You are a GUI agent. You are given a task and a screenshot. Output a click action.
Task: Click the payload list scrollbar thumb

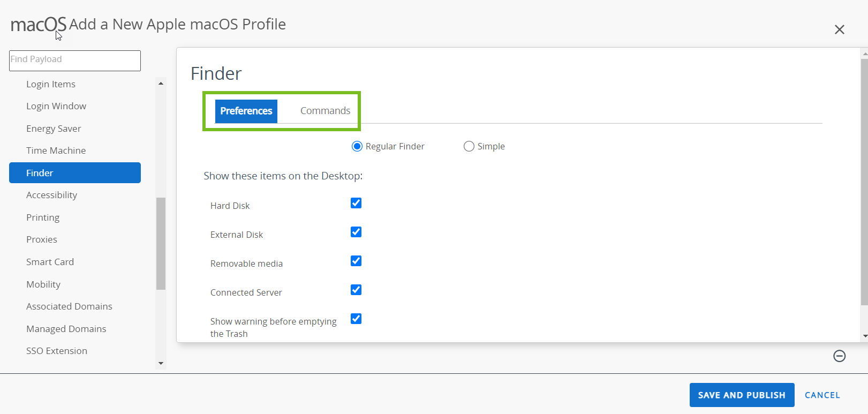click(x=161, y=244)
